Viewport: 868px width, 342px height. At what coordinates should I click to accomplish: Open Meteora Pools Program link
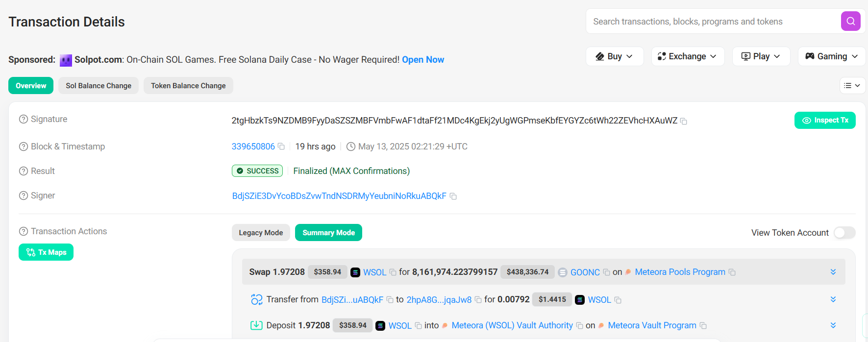680,272
